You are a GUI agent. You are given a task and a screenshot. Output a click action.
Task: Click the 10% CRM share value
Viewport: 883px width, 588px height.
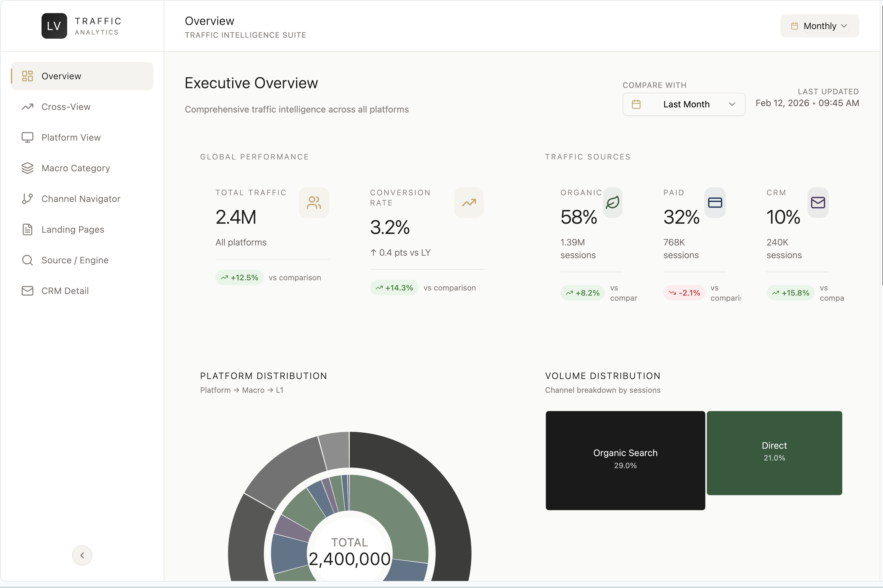pos(783,217)
